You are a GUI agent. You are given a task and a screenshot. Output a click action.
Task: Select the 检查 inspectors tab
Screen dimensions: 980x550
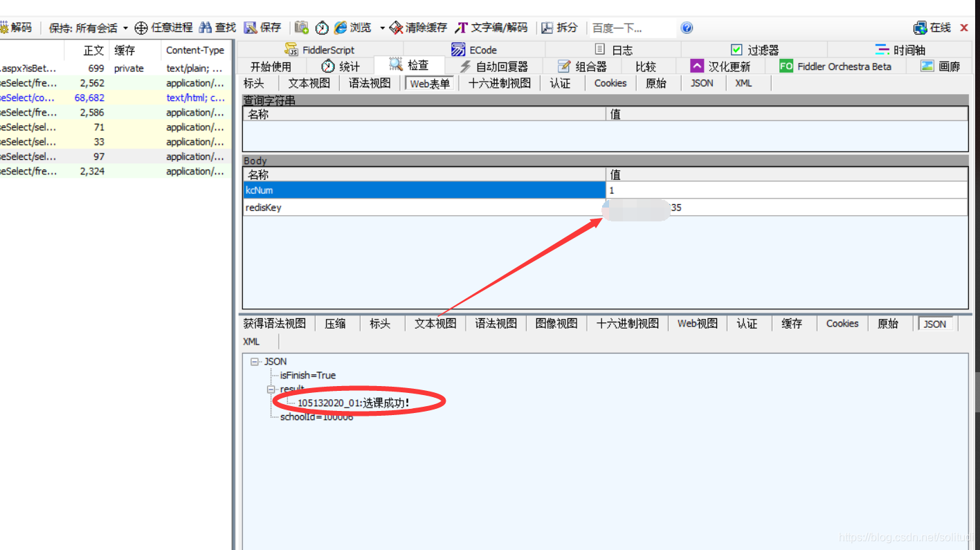coord(409,65)
